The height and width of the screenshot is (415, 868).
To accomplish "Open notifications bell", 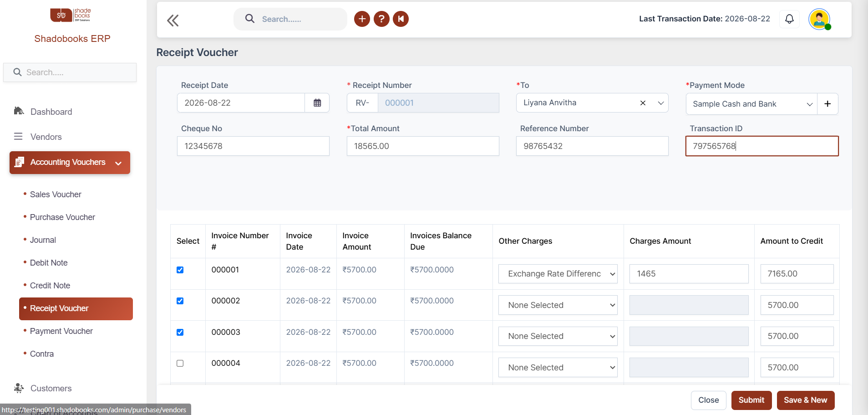I will (x=789, y=19).
